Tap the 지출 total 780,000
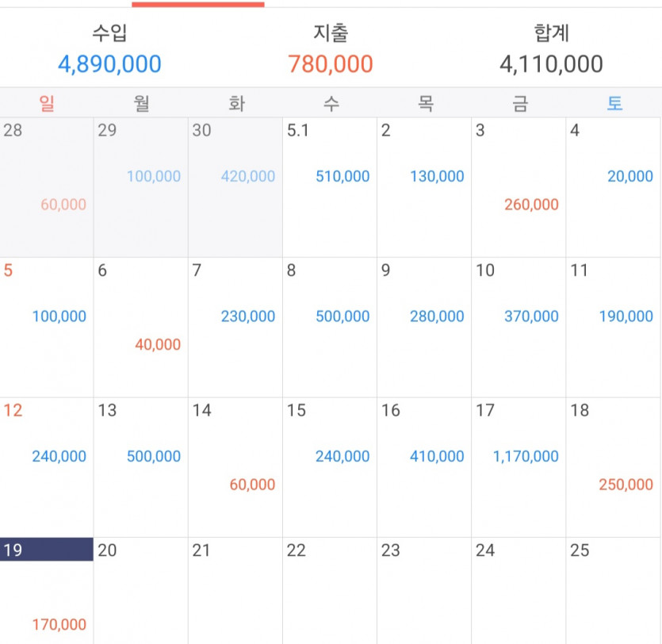 331,64
